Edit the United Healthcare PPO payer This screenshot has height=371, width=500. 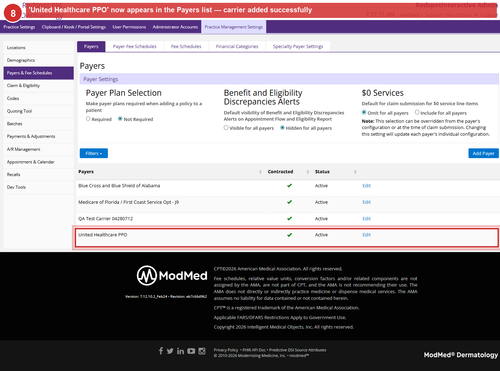tap(366, 235)
